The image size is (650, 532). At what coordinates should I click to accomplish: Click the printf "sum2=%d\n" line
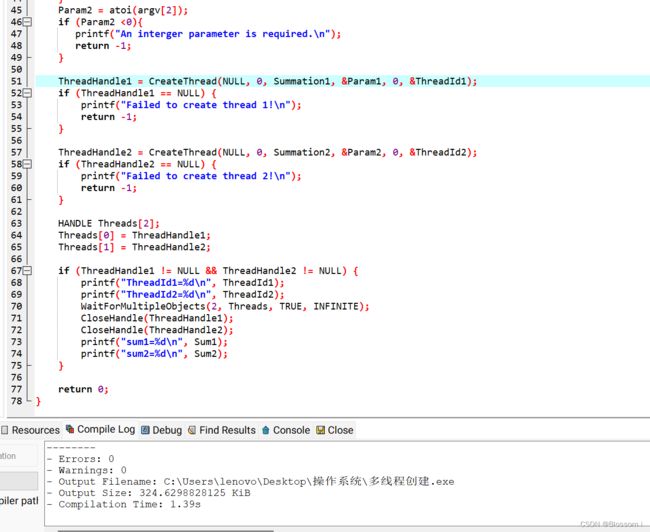coord(154,354)
